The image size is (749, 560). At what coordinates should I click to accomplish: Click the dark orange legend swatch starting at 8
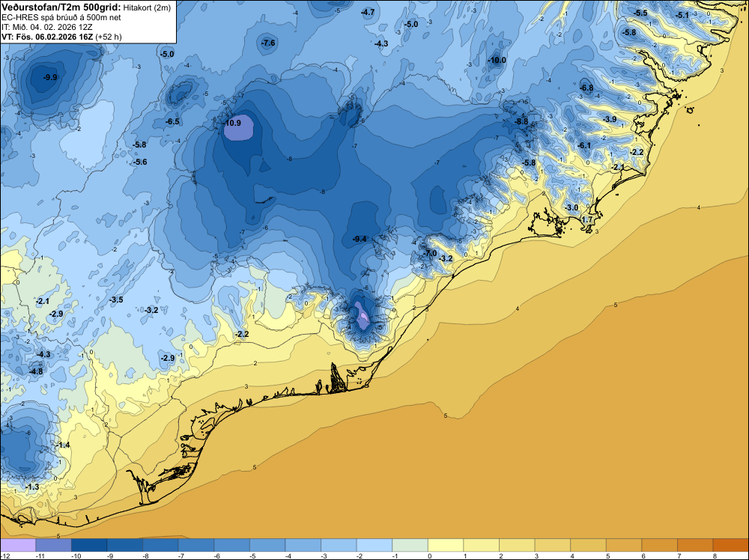point(731,545)
